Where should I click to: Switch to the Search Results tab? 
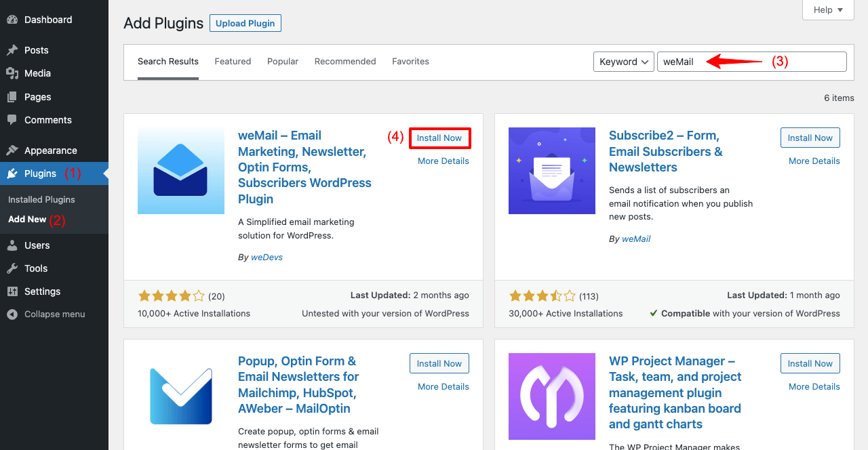tap(168, 62)
